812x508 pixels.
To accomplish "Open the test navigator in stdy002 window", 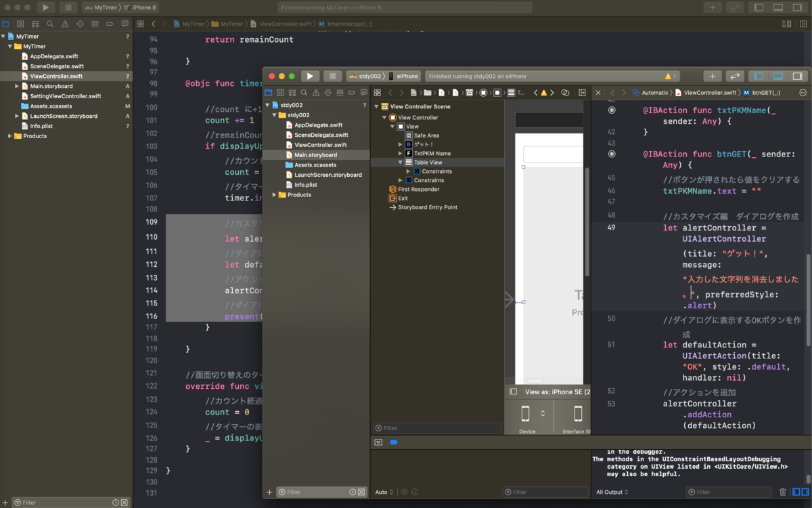I will tap(328, 92).
